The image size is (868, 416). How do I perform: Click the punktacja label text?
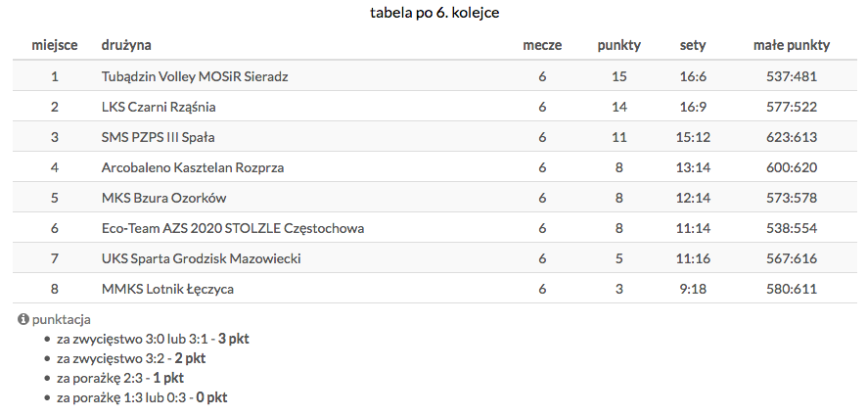(x=62, y=320)
